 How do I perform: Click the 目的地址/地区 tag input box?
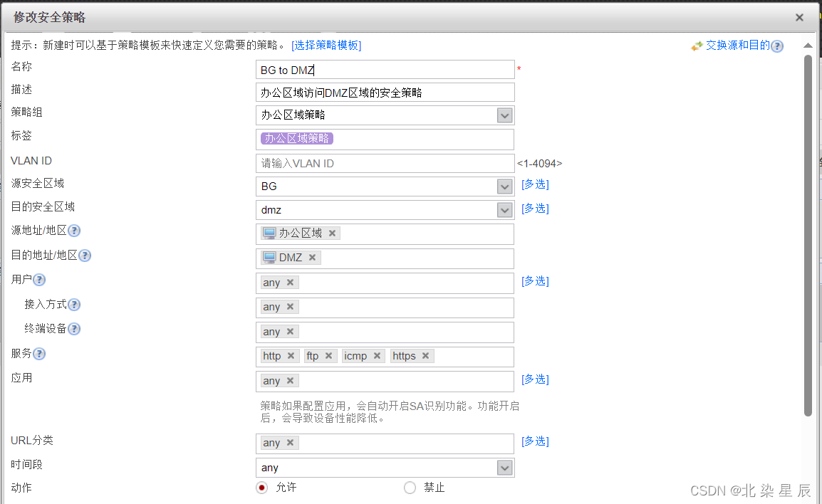385,258
